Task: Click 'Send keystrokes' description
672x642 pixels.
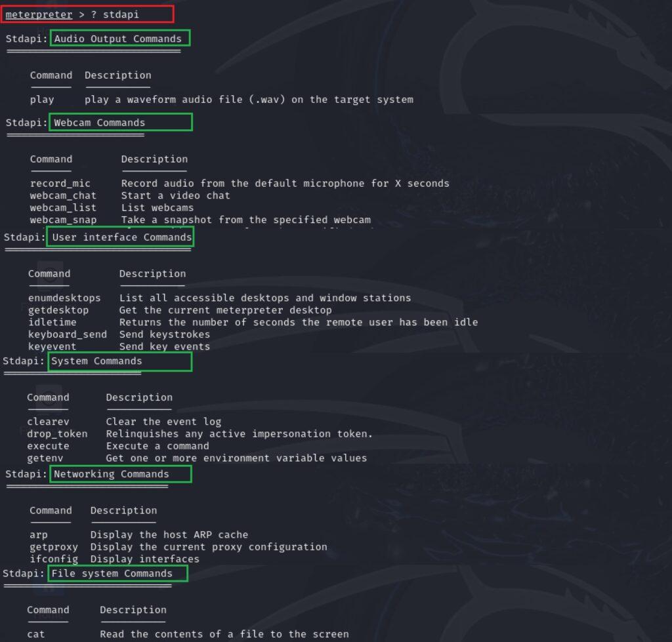Action: tap(165, 334)
